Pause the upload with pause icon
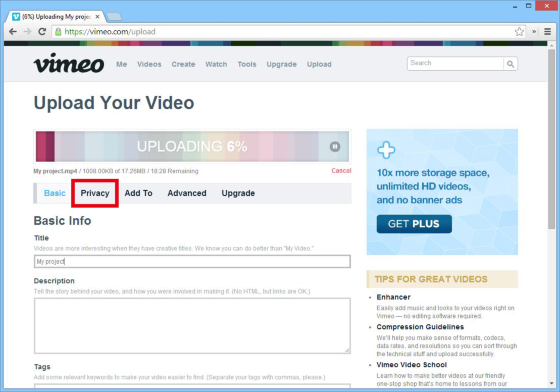 [335, 146]
